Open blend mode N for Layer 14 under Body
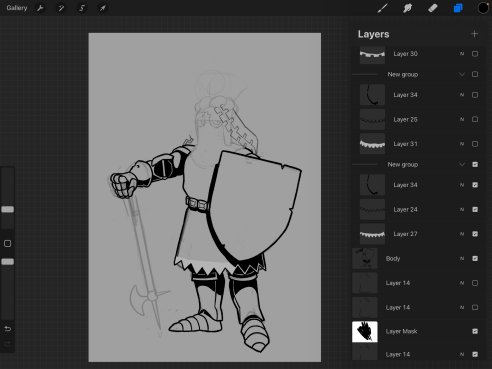Image resolution: width=492 pixels, height=369 pixels. 462,283
